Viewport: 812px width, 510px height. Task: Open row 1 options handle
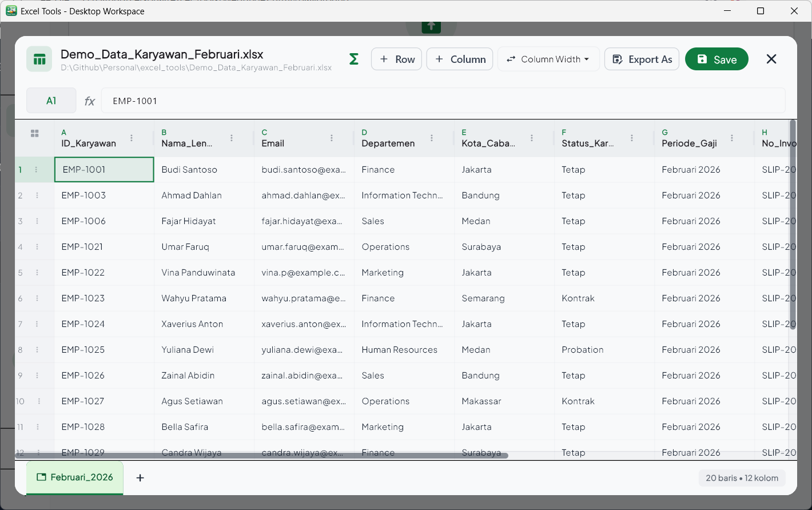36,170
